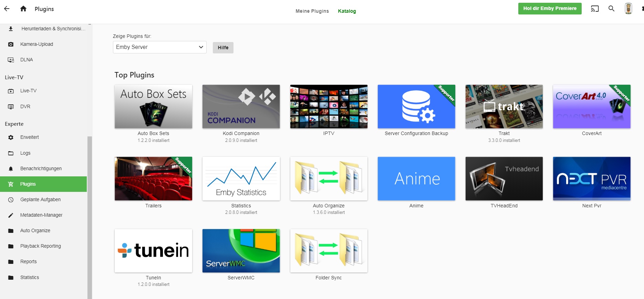Click the bell icon for Benachrichtigungen
The width and height of the screenshot is (644, 299).
pyautogui.click(x=11, y=168)
